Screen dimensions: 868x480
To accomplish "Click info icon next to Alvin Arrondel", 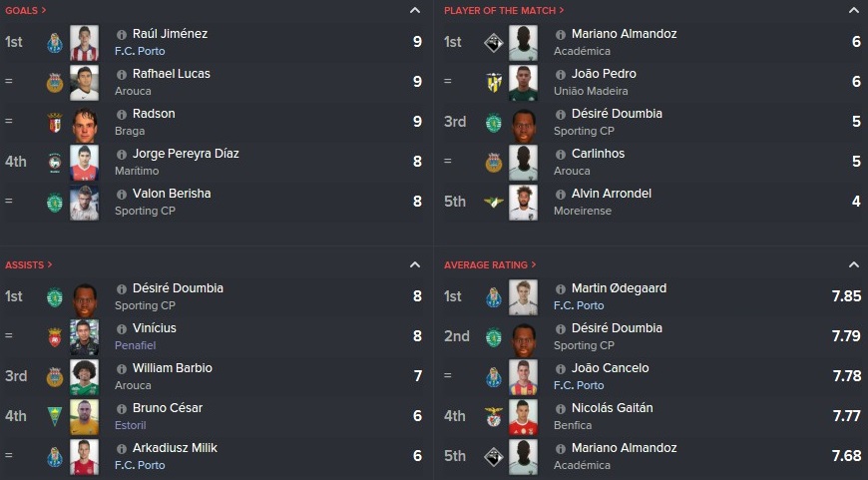I will (561, 195).
